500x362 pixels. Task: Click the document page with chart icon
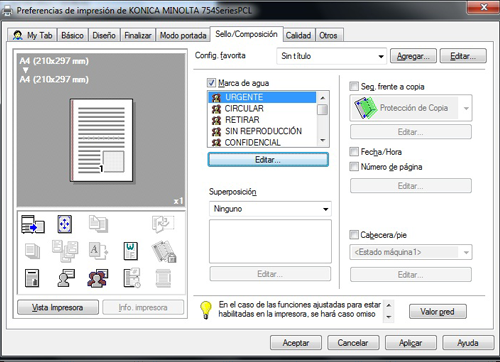click(32, 278)
